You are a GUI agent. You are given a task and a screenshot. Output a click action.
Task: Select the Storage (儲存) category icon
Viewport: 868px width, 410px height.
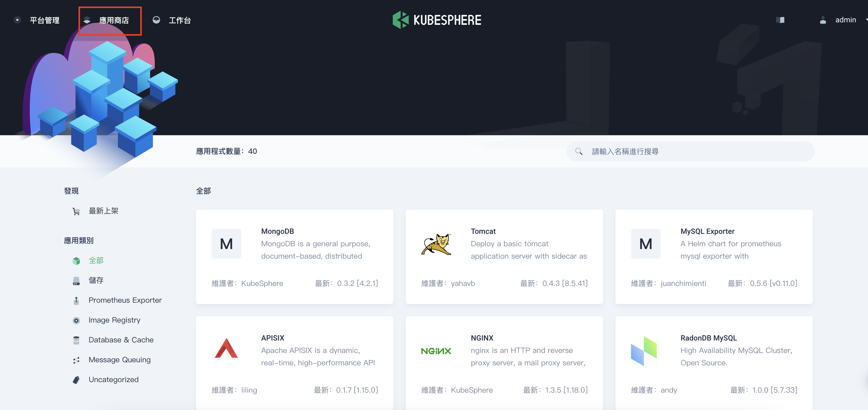click(x=76, y=281)
